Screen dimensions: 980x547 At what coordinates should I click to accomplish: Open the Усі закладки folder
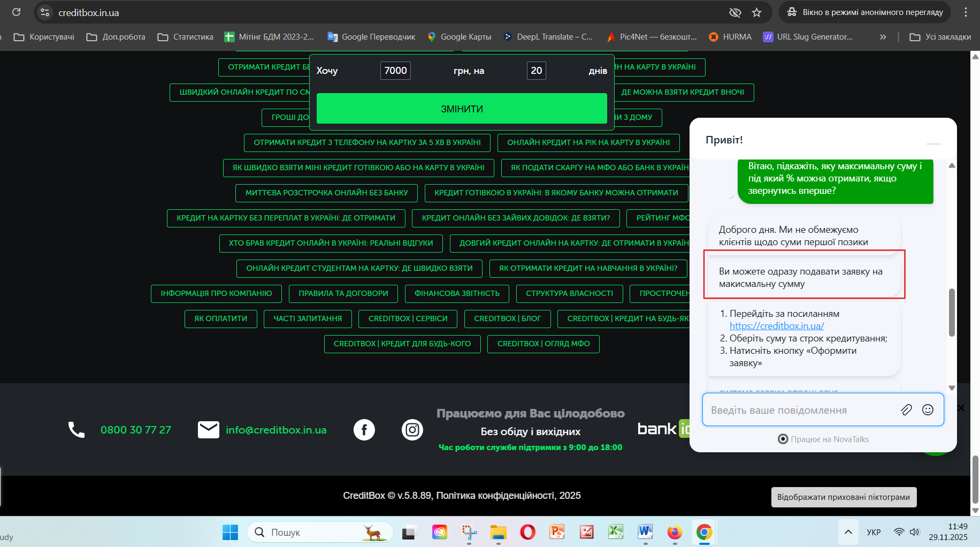940,37
